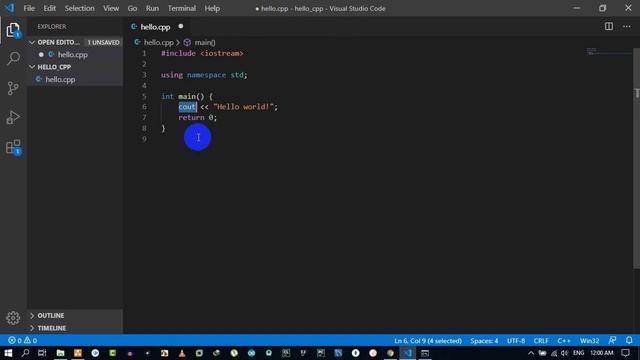
Task: Open the notifications bell in status bar
Action: tap(629, 340)
